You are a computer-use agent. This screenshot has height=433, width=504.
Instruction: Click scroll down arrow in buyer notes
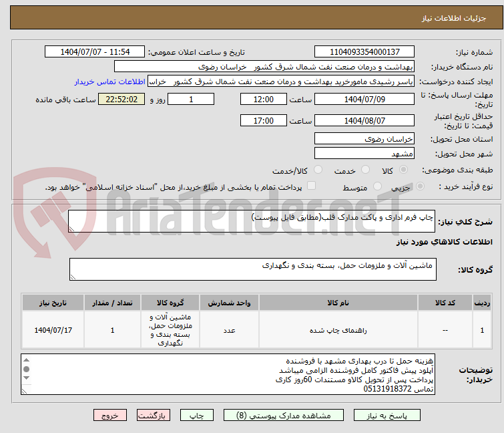point(26,378)
